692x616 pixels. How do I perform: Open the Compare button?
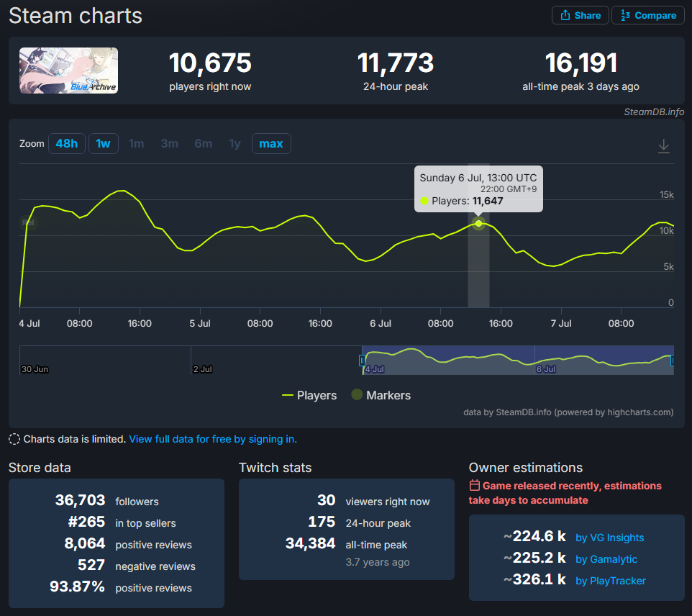point(648,15)
